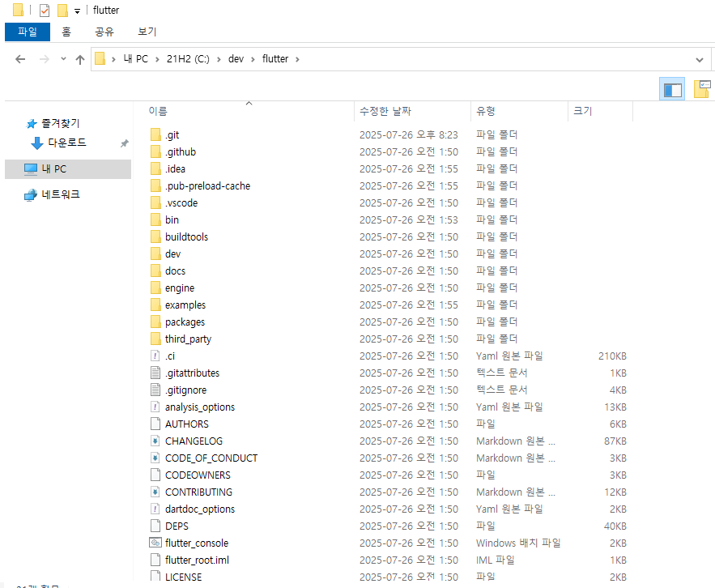Viewport: 715px width, 588px height.
Task: Select the CODEOWNERS file name
Action: click(x=198, y=475)
